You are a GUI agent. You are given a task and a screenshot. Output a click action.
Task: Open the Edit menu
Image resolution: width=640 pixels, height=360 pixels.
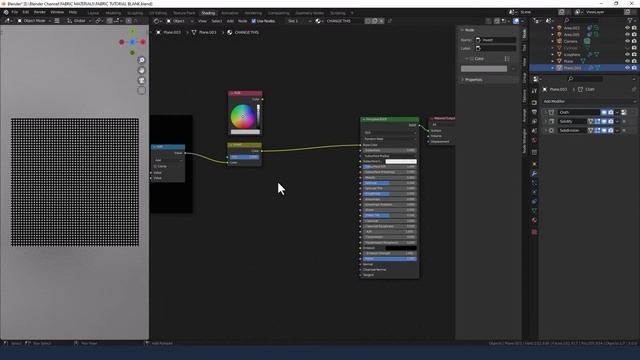(x=26, y=12)
